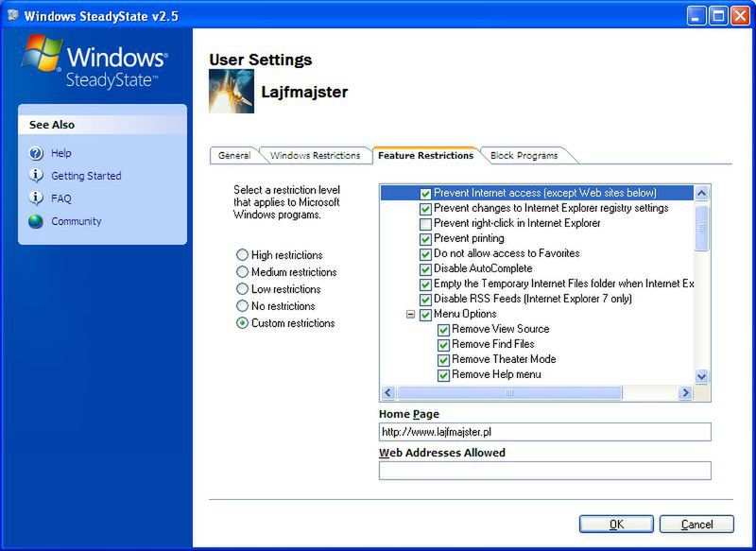Click the horizontal scrollbar thumb
Image resolution: width=756 pixels, height=551 pixels.
coord(509,393)
